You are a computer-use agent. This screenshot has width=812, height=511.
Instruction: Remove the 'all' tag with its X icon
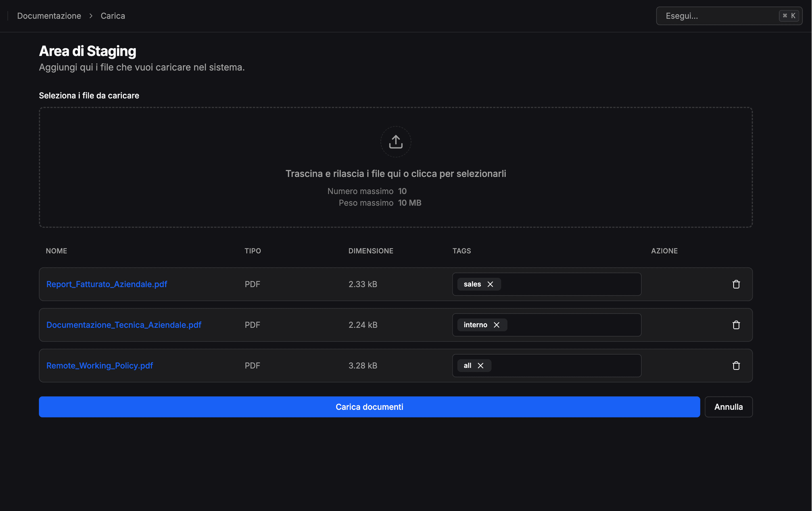coord(480,365)
